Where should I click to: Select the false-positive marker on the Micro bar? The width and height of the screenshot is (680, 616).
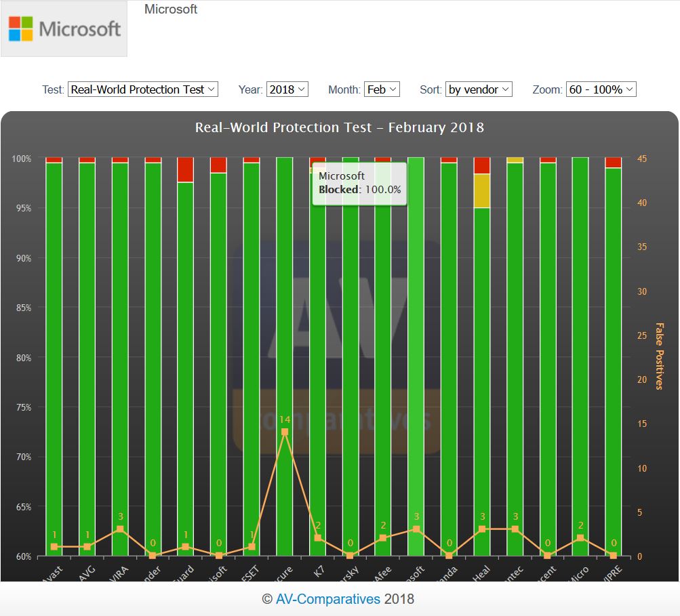click(x=580, y=538)
